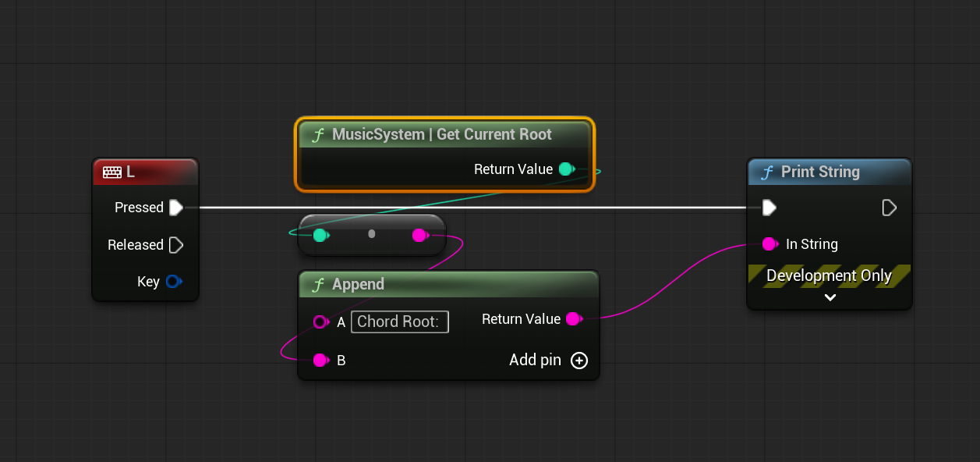Image resolution: width=980 pixels, height=462 pixels.
Task: Click Print String output execution pin
Action: [889, 208]
